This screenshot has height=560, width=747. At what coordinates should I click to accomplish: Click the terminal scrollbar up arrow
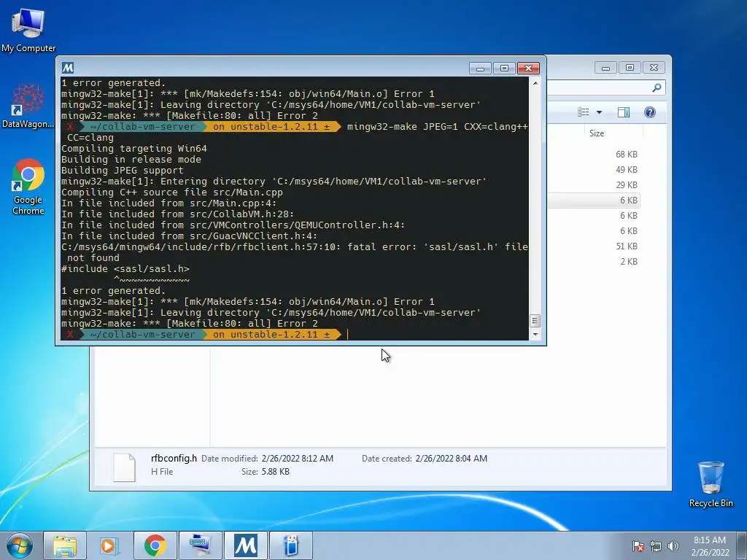[x=535, y=83]
